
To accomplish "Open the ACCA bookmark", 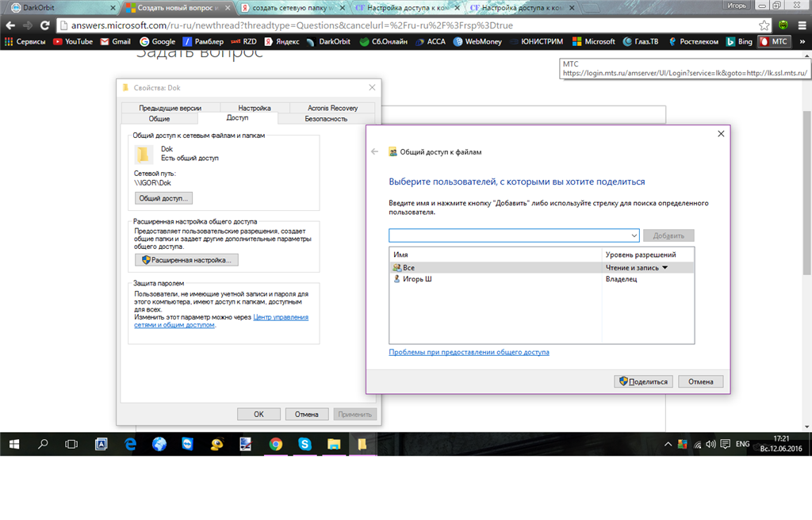I will (x=431, y=41).
